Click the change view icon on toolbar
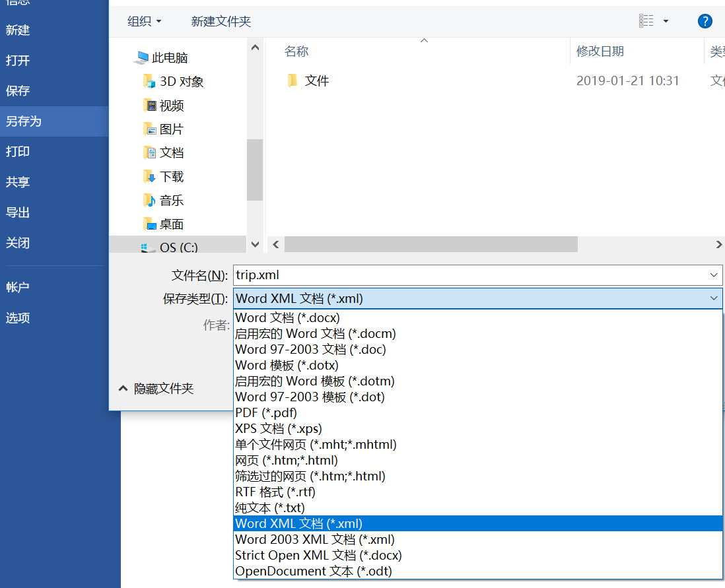 point(645,20)
